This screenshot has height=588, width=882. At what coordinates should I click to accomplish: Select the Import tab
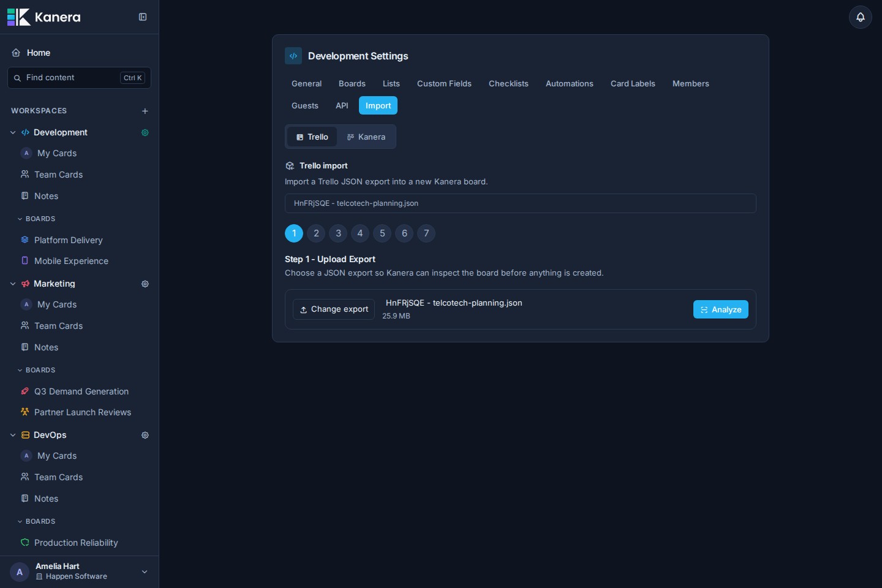[x=378, y=106]
